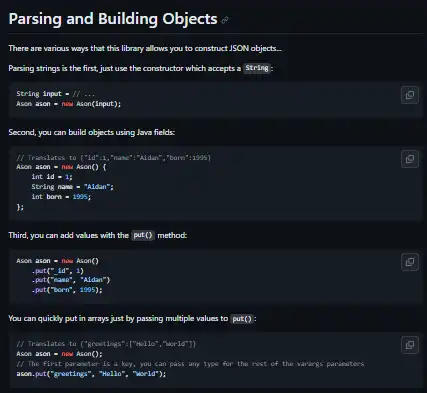The image size is (427, 393).
Task: Copy the greetings array code block
Action: (410, 345)
